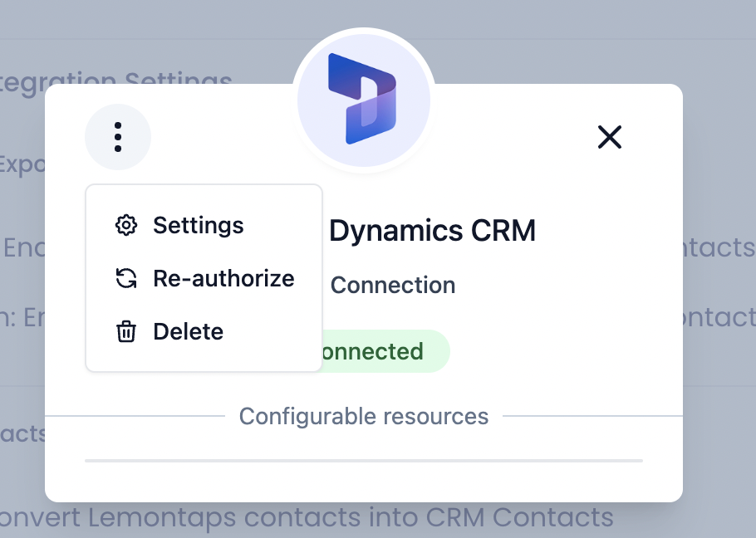This screenshot has width=756, height=538.
Task: Click the Connection label
Action: [x=393, y=285]
